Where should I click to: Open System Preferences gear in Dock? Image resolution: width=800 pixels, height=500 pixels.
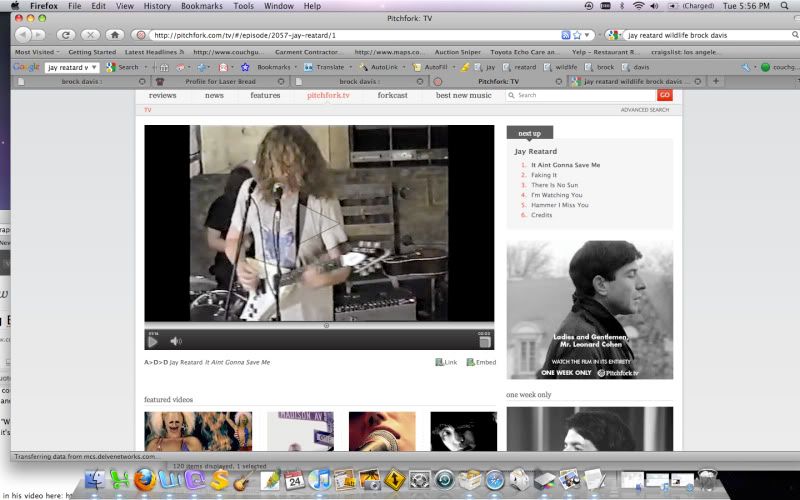[419, 480]
